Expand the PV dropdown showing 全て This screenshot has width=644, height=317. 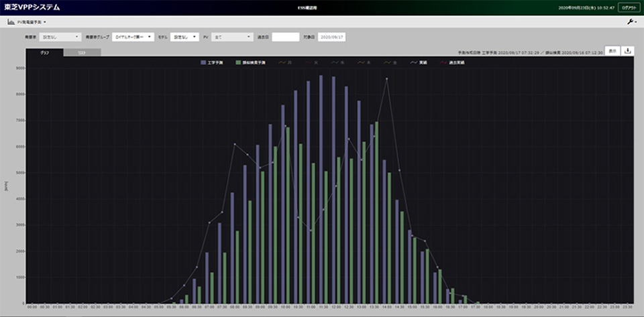pos(233,37)
